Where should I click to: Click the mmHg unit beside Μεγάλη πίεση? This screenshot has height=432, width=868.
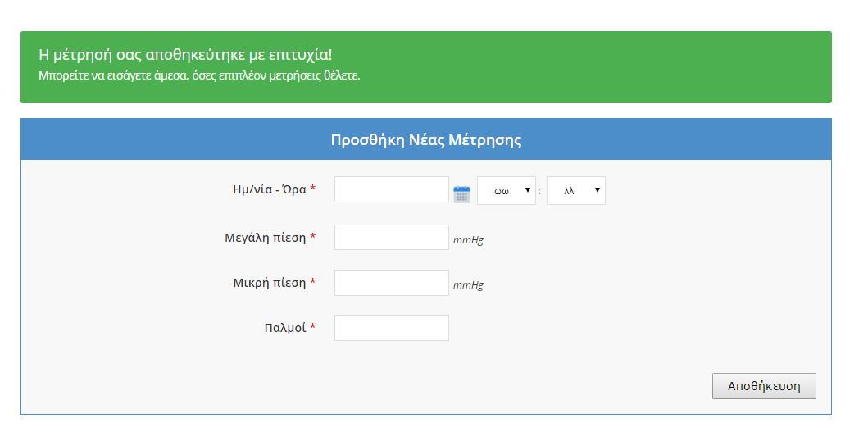(x=468, y=240)
